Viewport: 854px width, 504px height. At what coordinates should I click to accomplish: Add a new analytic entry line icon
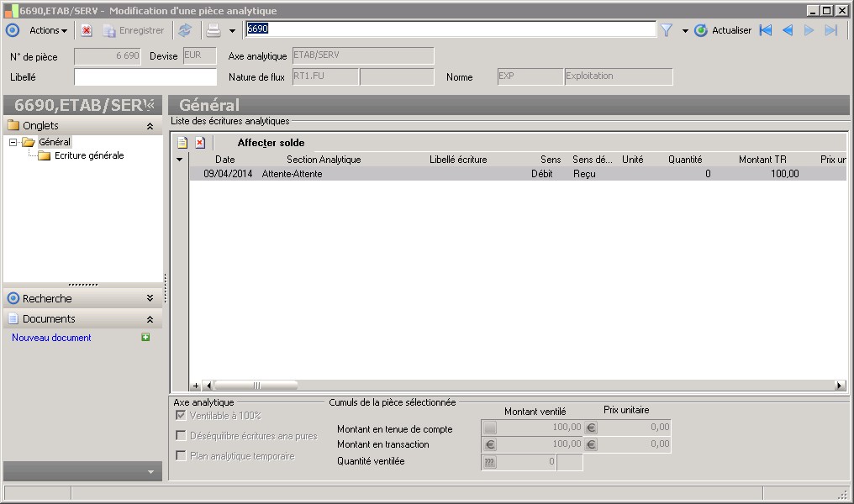tap(182, 143)
